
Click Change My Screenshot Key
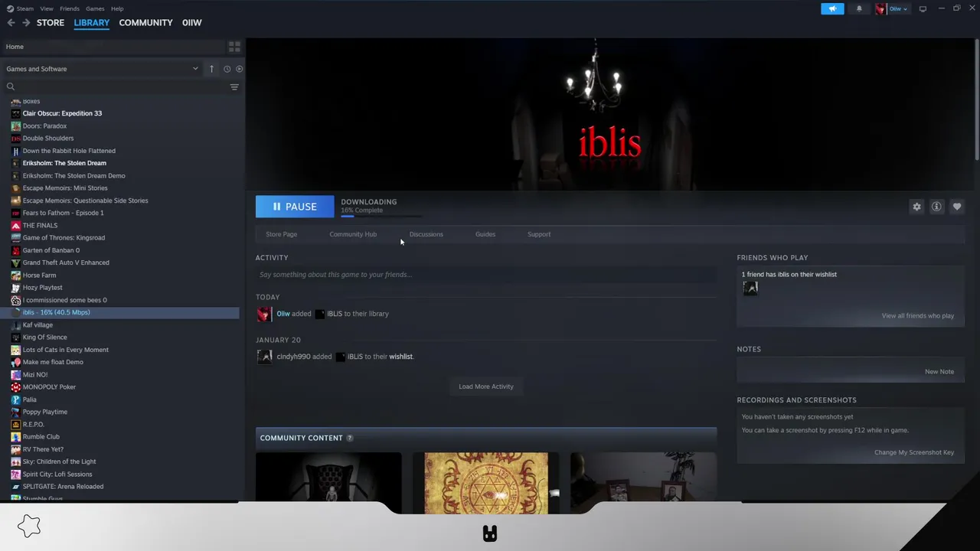tap(914, 452)
